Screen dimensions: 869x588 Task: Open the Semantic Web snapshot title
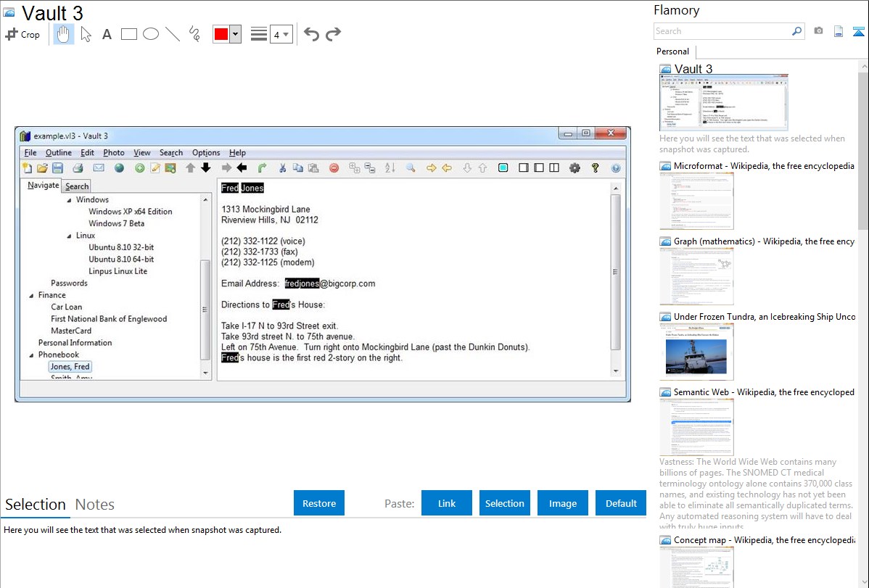coord(764,392)
